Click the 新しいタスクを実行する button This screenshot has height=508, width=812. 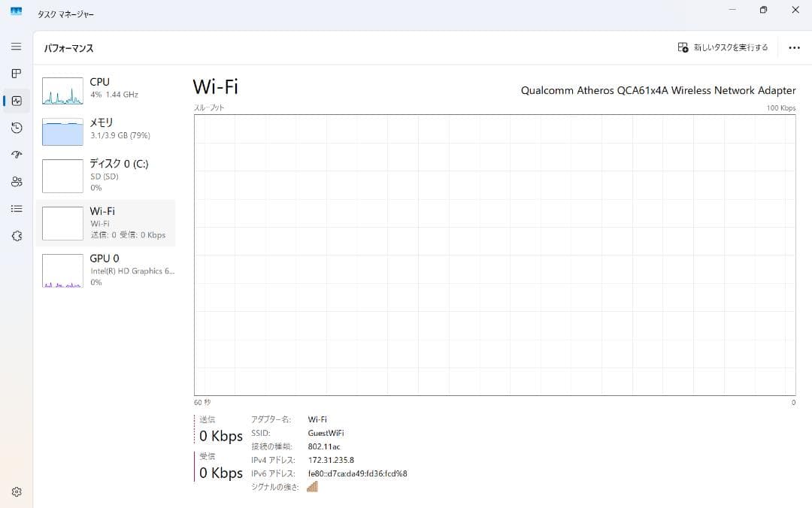[x=722, y=47]
